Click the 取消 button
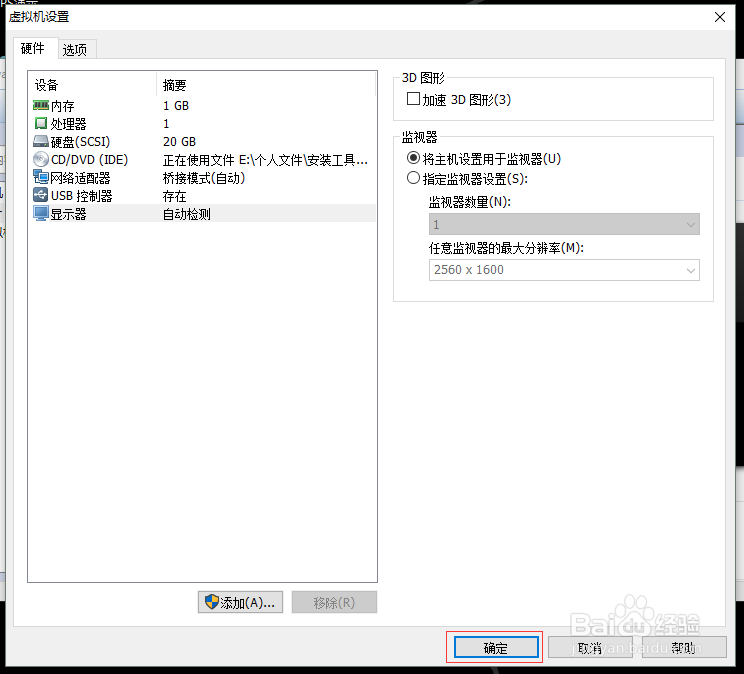744x674 pixels. (590, 647)
